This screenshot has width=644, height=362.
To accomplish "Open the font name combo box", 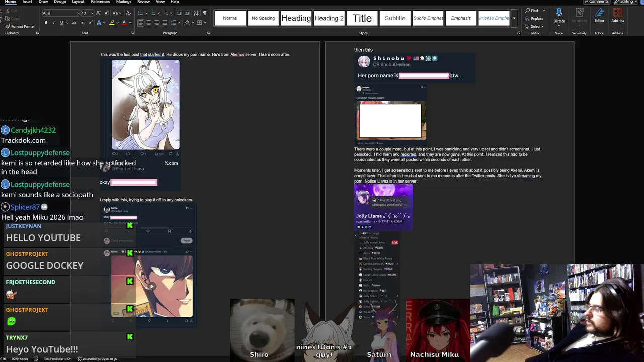I will click(x=60, y=13).
